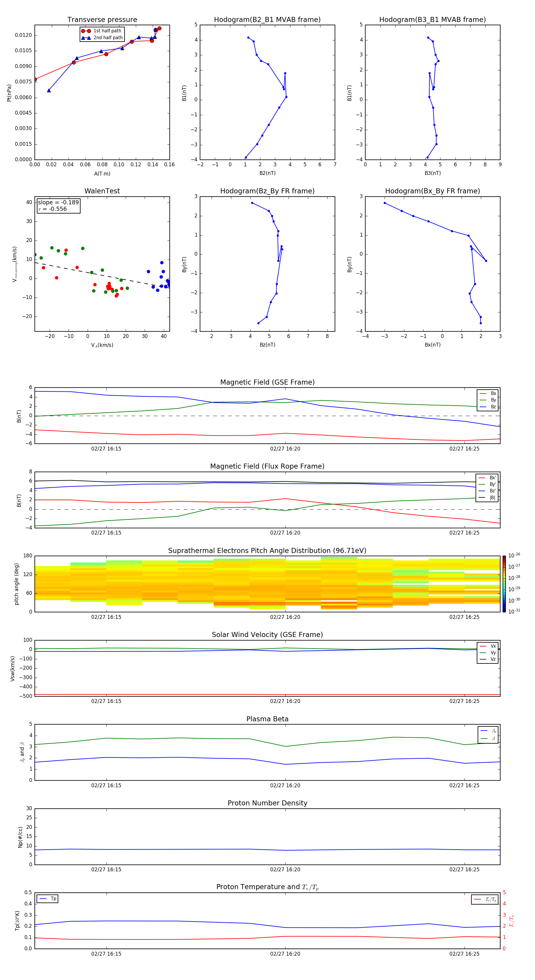Click the 'Bx(nT)' x-axis label
This screenshot has width=535, height=980.
432,345
